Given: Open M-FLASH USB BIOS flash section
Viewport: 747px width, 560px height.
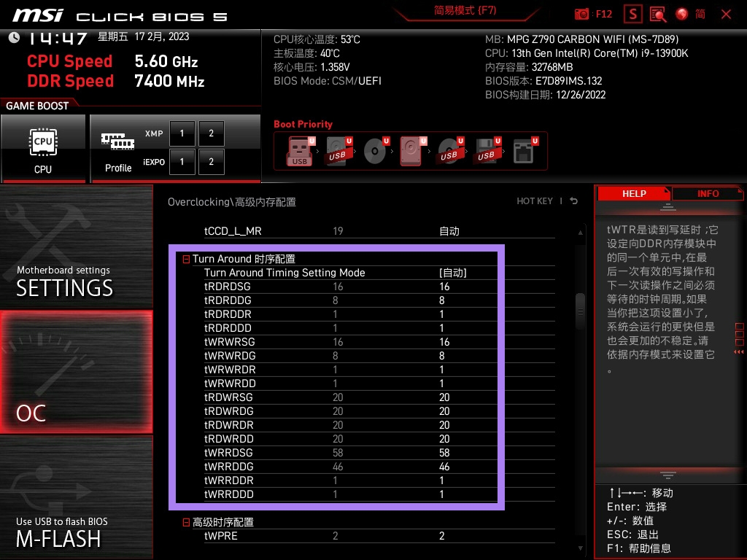Looking at the screenshot, I should click(x=76, y=497).
